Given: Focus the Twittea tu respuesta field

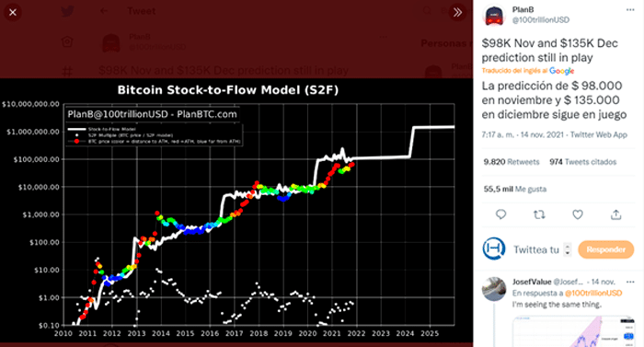Looking at the screenshot, I should click(536, 250).
